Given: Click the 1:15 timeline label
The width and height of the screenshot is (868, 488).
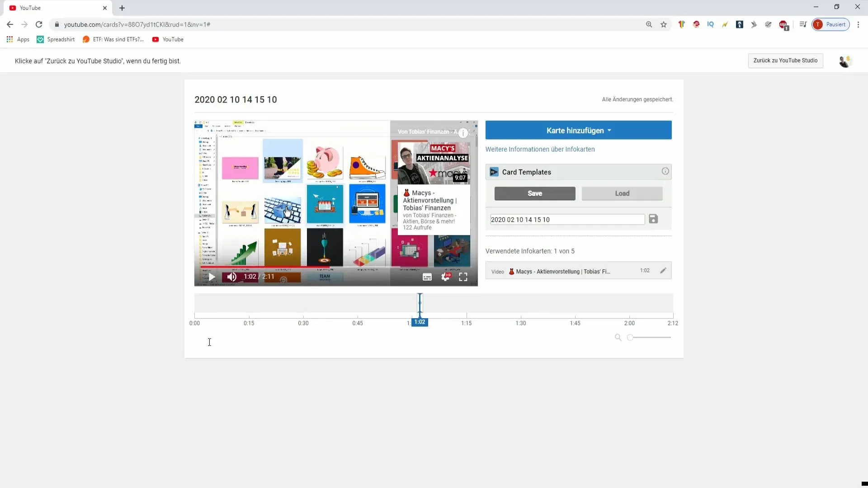Looking at the screenshot, I should point(466,323).
